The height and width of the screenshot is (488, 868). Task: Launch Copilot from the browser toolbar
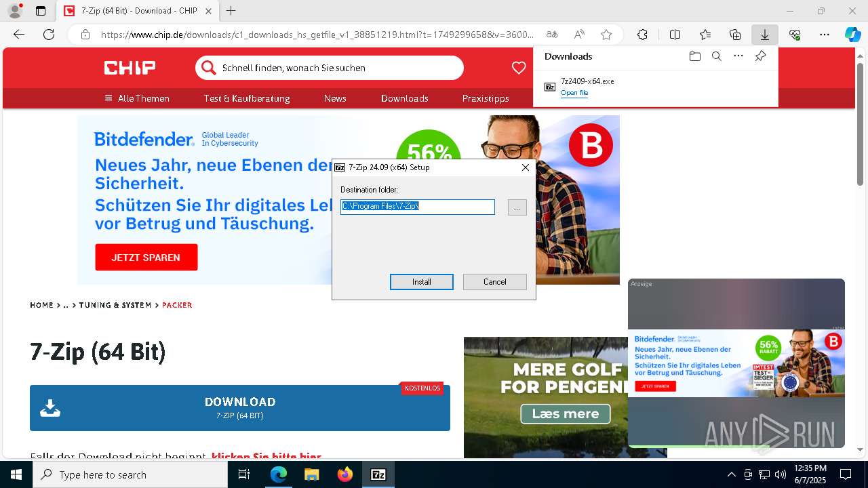[852, 35]
